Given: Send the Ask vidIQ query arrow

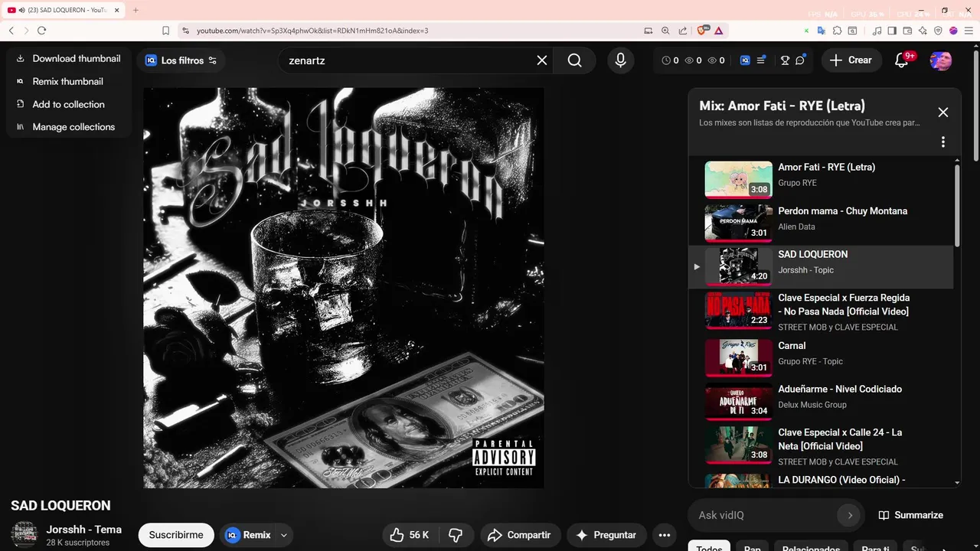Looking at the screenshot, I should 850,515.
